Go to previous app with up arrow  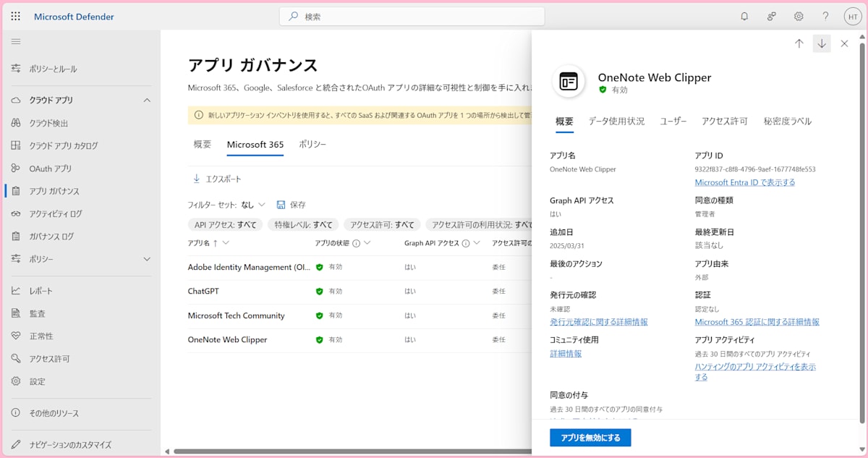[799, 43]
